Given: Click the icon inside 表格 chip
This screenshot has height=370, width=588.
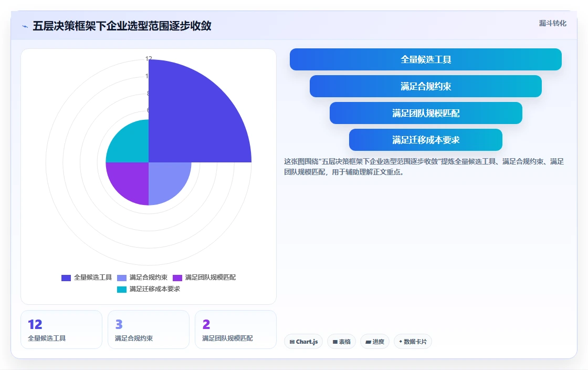Looking at the screenshot, I should [x=335, y=342].
